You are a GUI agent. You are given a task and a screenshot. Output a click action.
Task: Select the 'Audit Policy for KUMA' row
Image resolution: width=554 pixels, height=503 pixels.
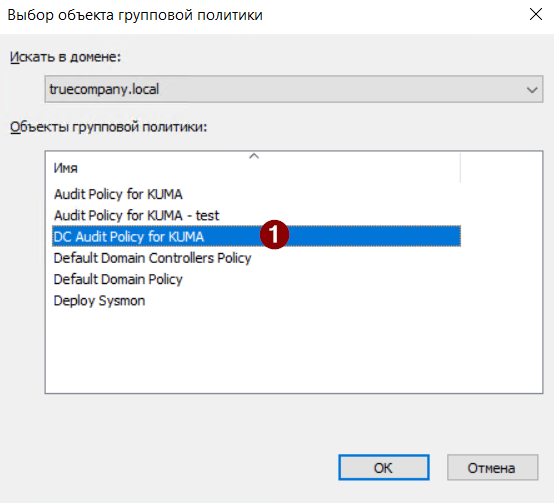257,194
